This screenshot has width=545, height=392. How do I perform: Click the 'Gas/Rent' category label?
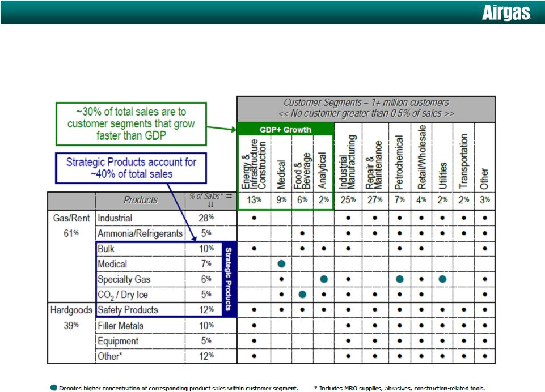pyautogui.click(x=71, y=218)
